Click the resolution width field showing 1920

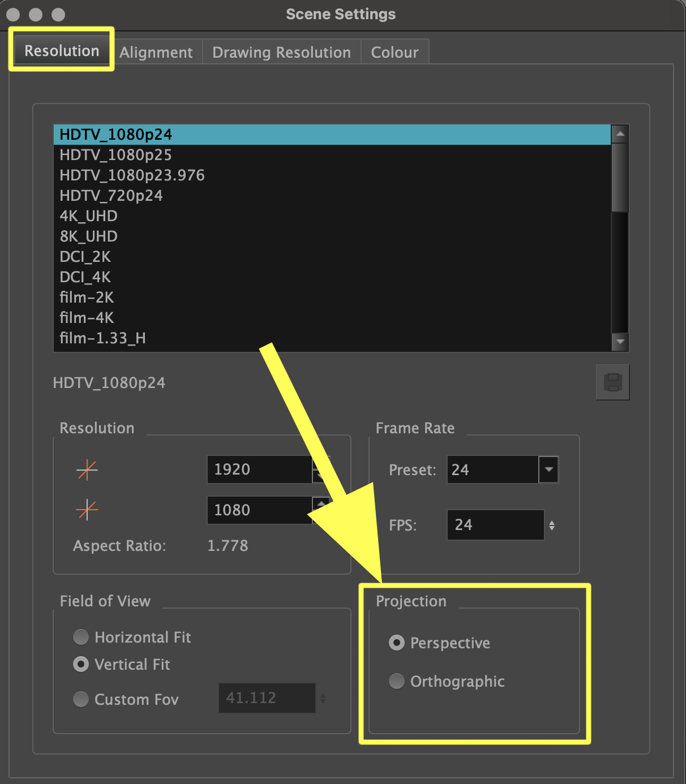(259, 469)
